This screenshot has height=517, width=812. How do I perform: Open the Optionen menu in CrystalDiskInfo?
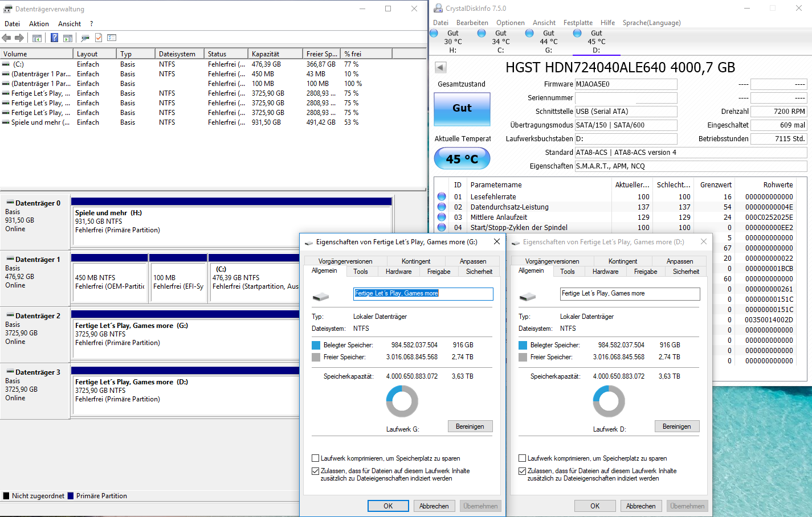511,23
